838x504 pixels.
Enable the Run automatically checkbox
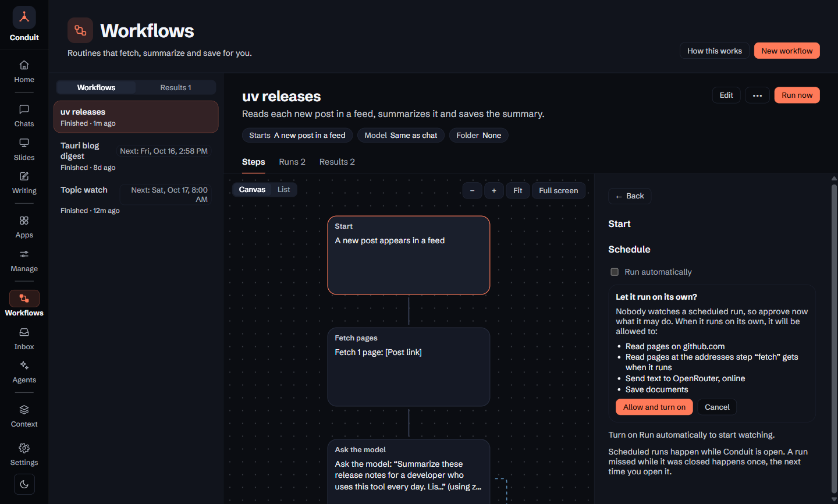(x=615, y=272)
